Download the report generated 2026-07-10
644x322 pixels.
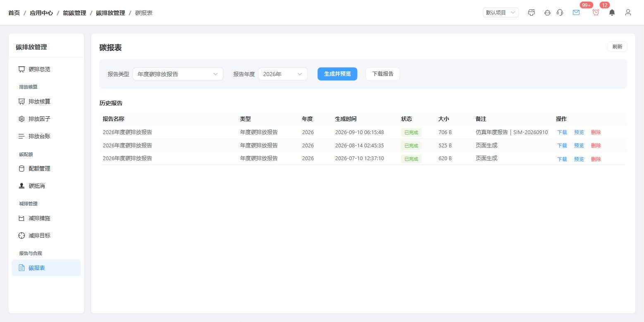562,159
